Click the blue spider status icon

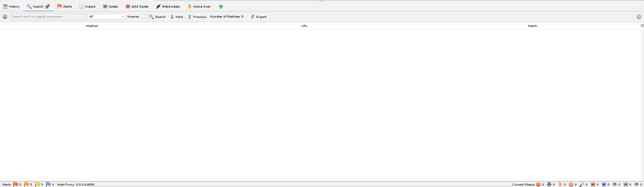(x=604, y=184)
